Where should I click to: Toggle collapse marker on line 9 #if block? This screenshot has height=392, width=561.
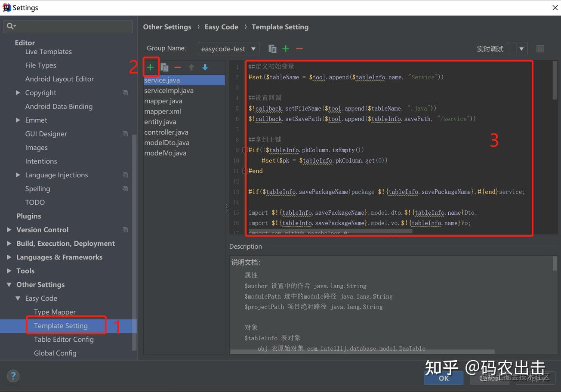click(x=244, y=149)
